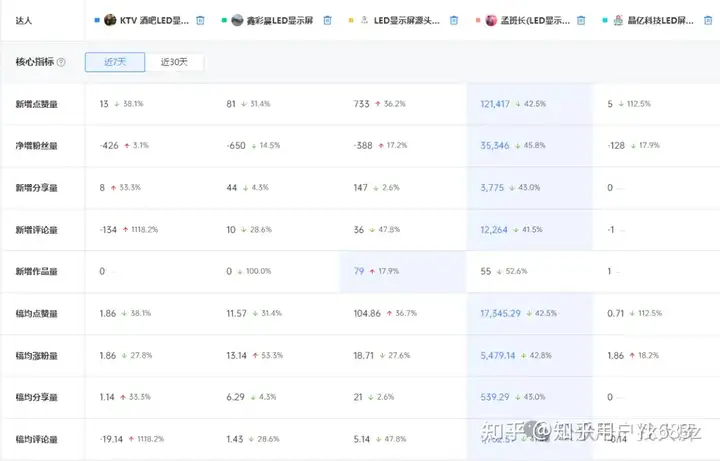Click the 晶亿科技LED屏 creator avatar
The width and height of the screenshot is (720, 461).
618,20
